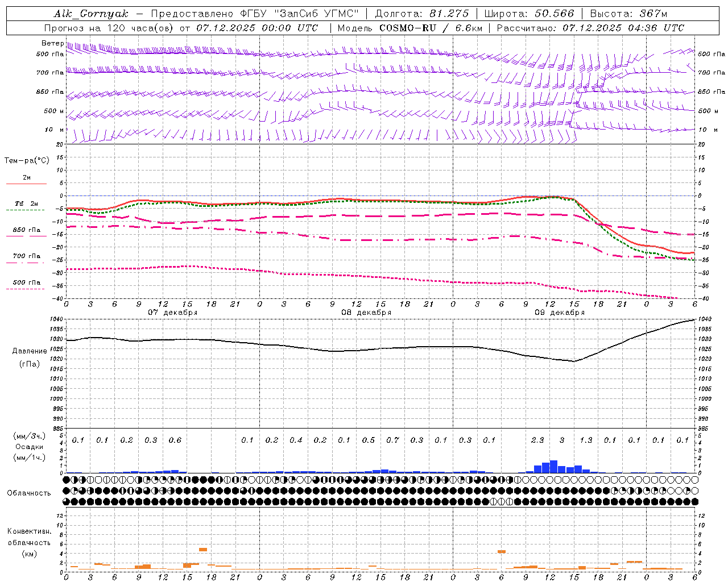Click the Осадки panel label
The height and width of the screenshot is (582, 728).
tap(30, 447)
